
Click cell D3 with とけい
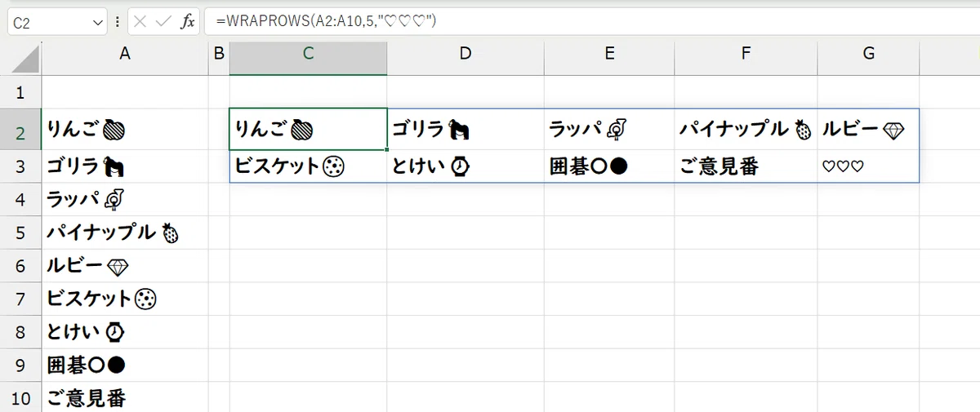(x=465, y=166)
